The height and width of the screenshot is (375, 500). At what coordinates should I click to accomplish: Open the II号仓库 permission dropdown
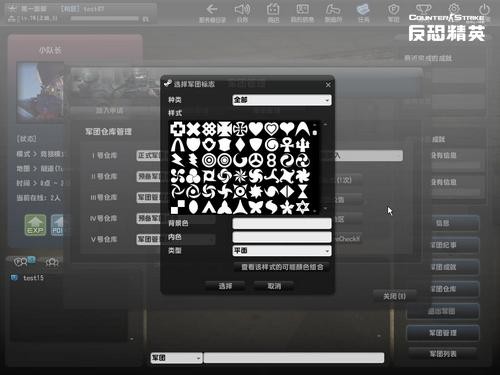pos(149,176)
